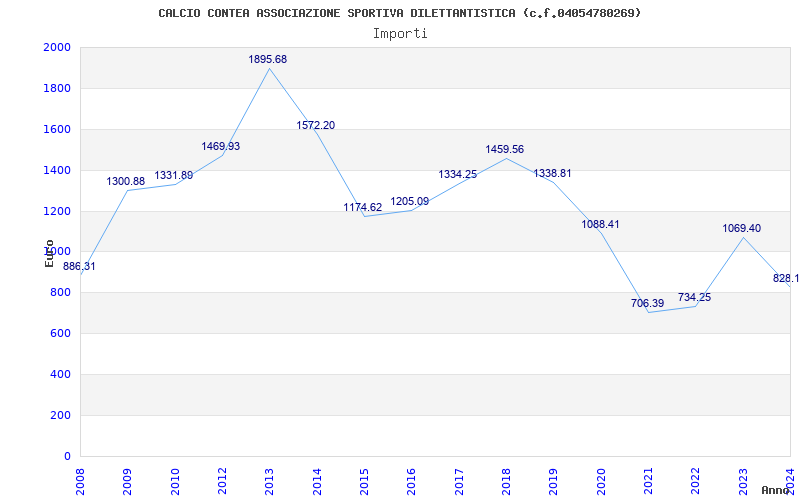Click the 1200 y-axis tick label
The image size is (800, 500).
click(57, 211)
